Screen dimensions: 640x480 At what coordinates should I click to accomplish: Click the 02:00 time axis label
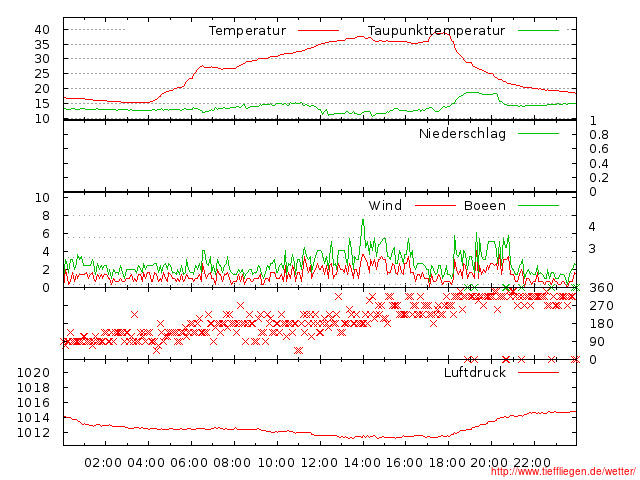pyautogui.click(x=103, y=463)
